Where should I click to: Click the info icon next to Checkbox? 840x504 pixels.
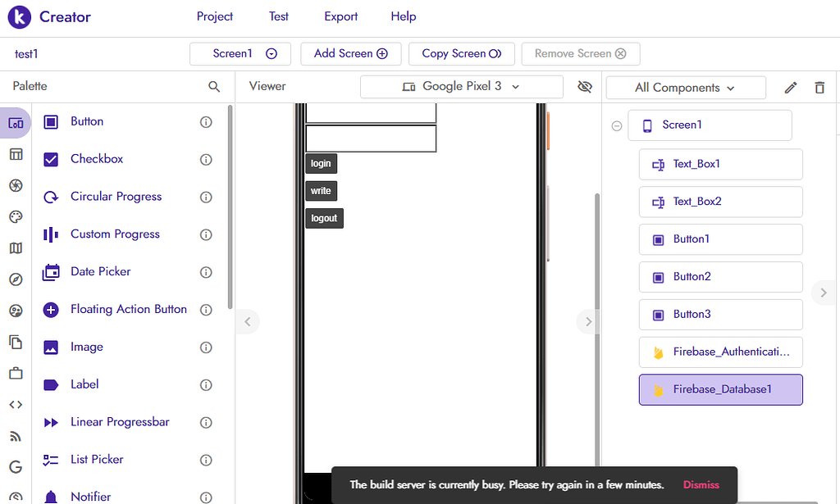point(206,159)
